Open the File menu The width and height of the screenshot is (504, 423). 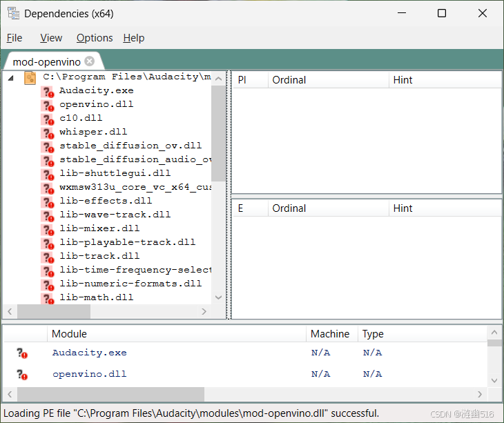tap(14, 38)
